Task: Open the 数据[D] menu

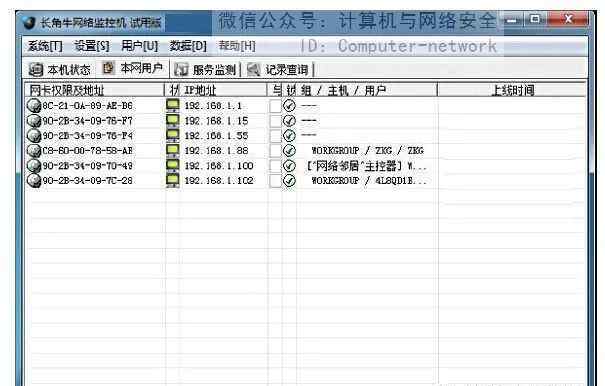Action: pyautogui.click(x=188, y=46)
